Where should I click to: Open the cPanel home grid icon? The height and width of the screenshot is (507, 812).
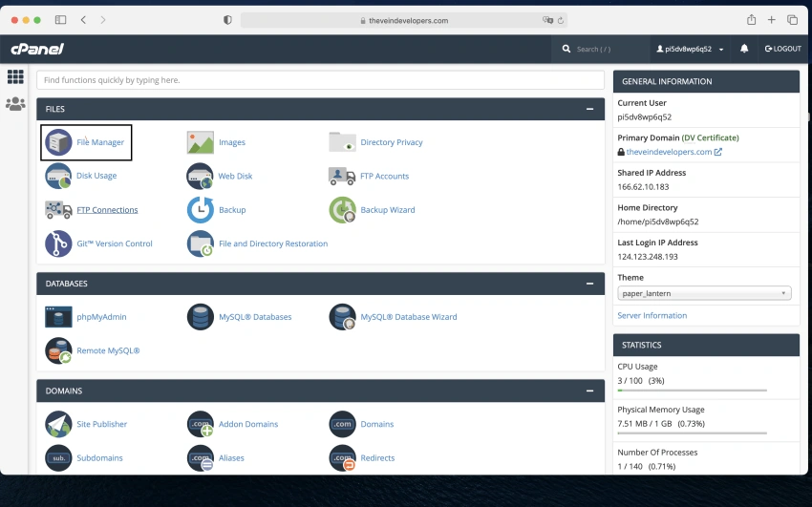click(15, 76)
